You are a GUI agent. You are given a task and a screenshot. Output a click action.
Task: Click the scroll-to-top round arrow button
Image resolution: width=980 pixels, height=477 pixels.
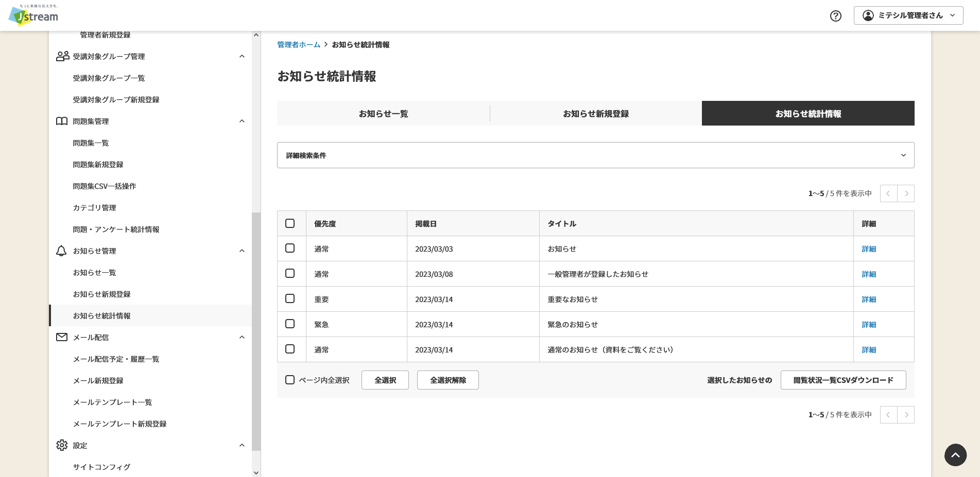click(x=955, y=455)
